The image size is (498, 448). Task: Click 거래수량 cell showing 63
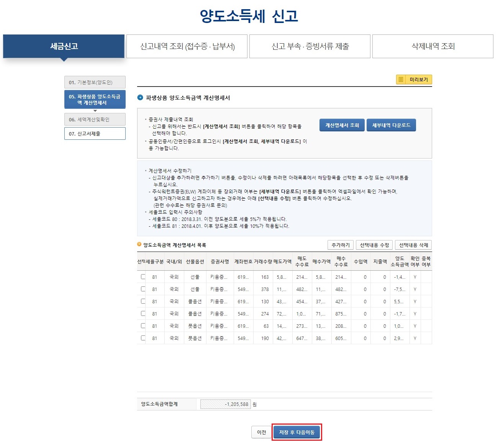coord(263,326)
